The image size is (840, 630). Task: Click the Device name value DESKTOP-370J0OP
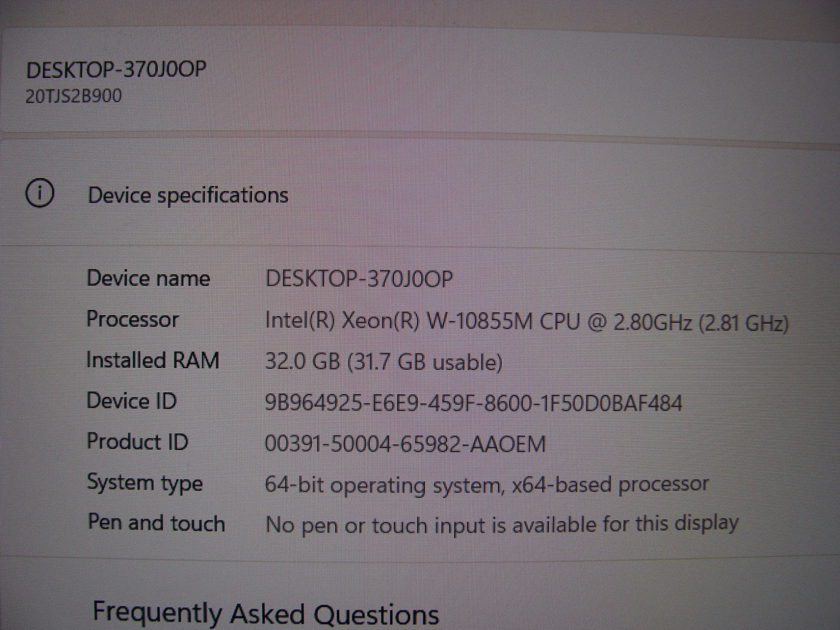pos(359,279)
